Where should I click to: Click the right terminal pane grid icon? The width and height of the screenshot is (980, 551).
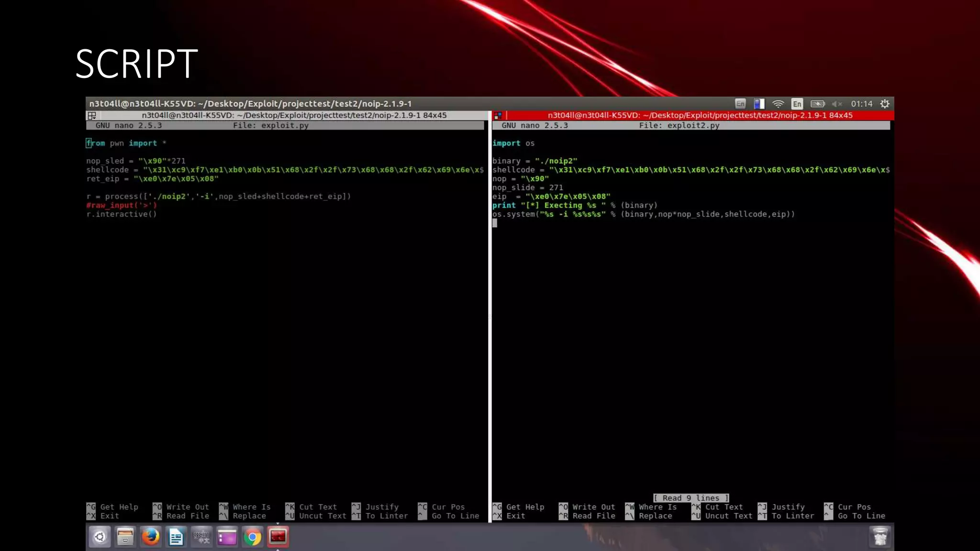(498, 115)
